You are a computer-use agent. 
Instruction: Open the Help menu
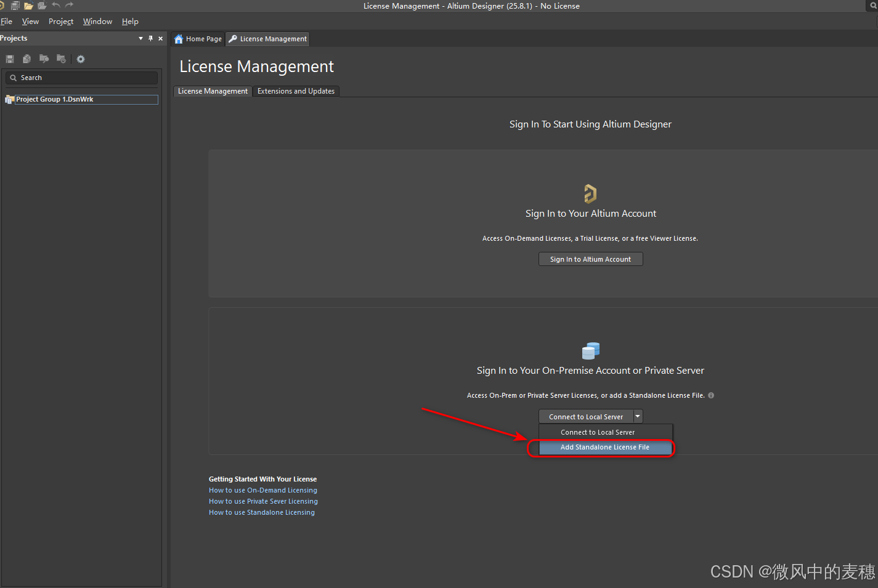130,22
